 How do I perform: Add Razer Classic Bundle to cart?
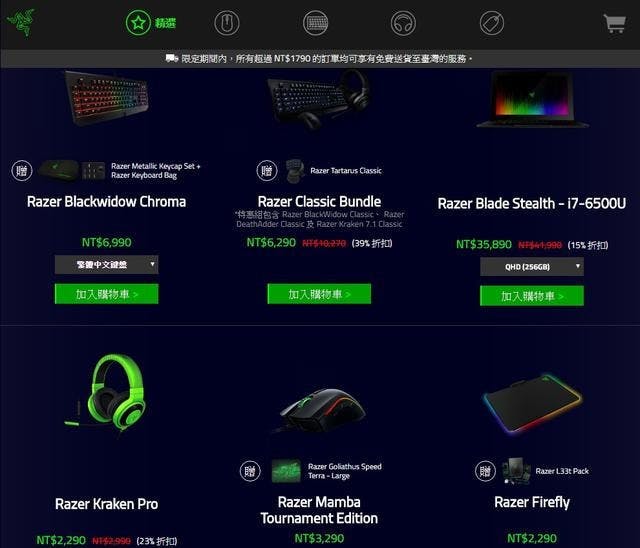pos(319,294)
